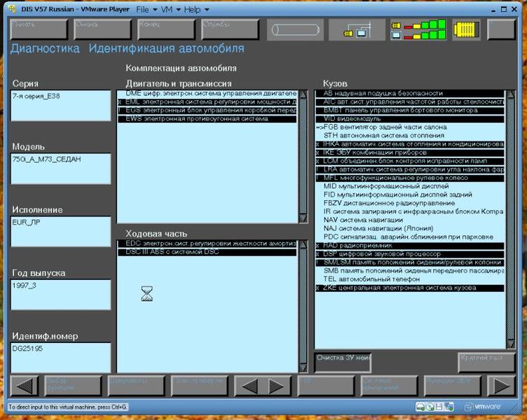
Task: Expand the VM menu dropdown arrow
Action: tap(179, 10)
